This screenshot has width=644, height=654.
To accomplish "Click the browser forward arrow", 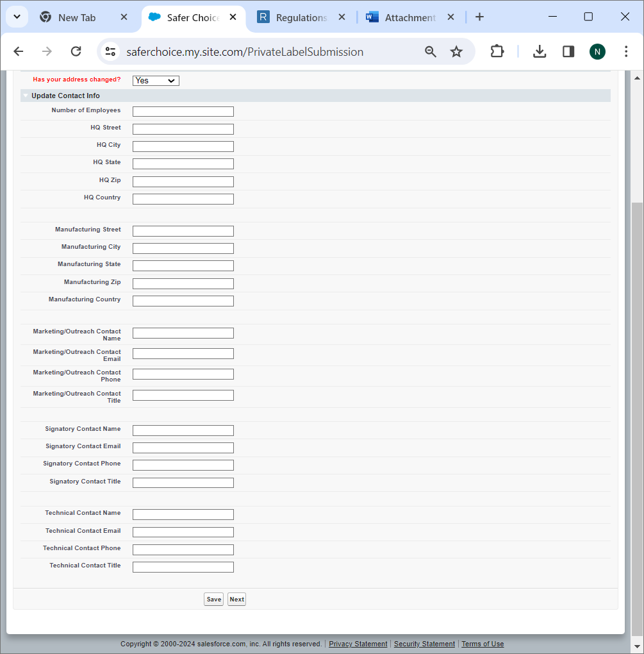I will [47, 51].
